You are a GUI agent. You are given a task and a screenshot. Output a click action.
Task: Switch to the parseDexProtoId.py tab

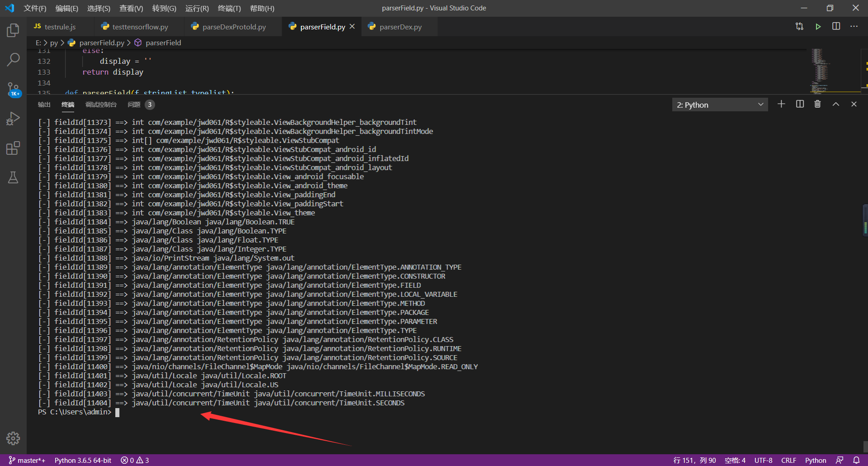pyautogui.click(x=234, y=27)
